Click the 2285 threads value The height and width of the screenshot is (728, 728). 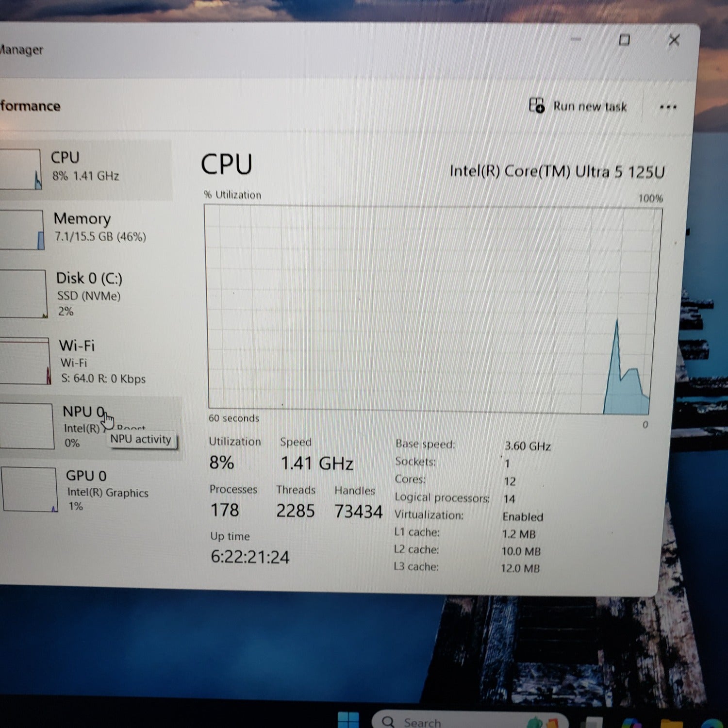tap(296, 511)
